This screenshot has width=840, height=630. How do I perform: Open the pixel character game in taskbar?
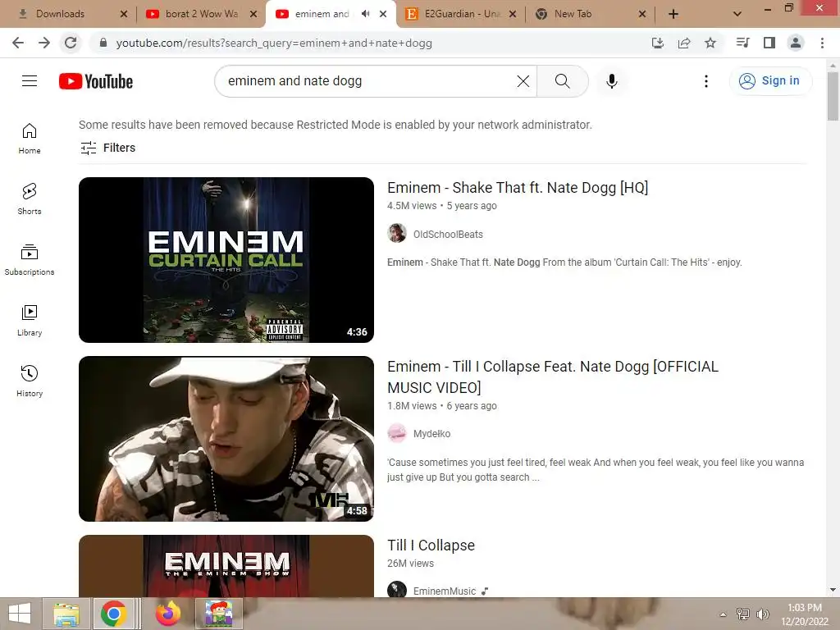218,614
